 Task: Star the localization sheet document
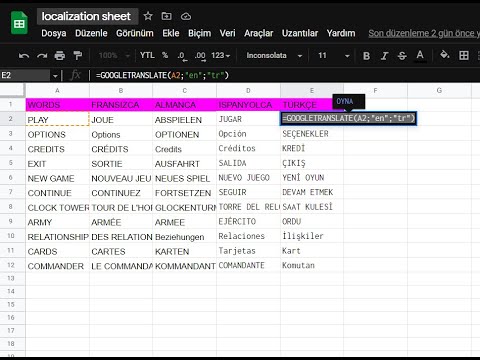[x=148, y=16]
